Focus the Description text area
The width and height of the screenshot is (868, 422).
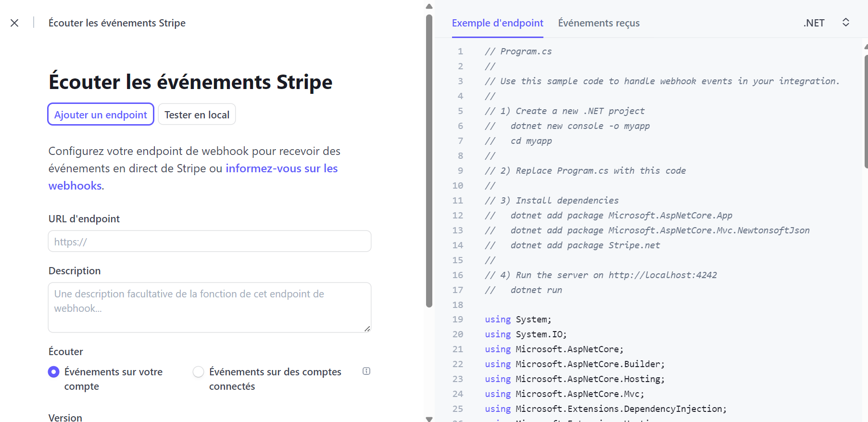(x=210, y=307)
